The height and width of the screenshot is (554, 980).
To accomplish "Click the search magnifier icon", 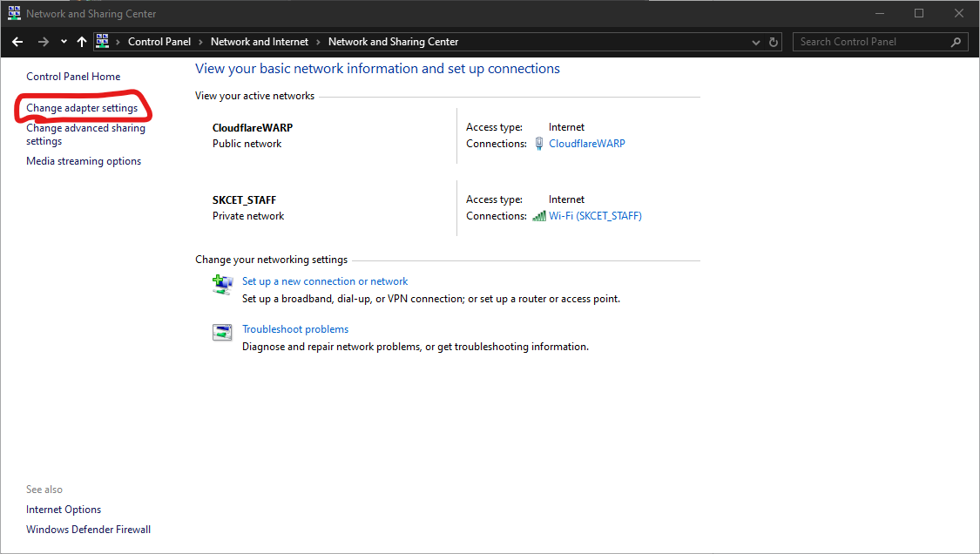I will 956,42.
